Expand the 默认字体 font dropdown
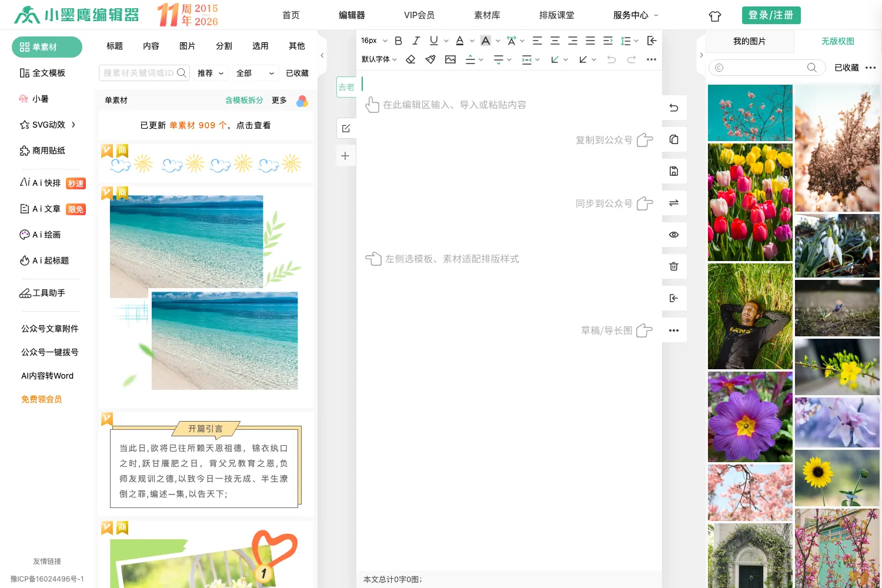 pos(379,59)
